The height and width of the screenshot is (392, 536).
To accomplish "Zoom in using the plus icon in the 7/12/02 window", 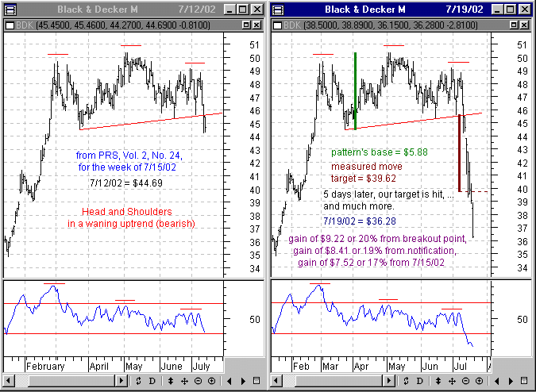I will 211,381.
